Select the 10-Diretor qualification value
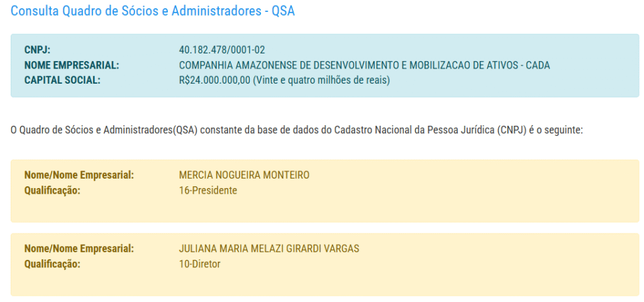This screenshot has width=644, height=302. click(x=200, y=264)
